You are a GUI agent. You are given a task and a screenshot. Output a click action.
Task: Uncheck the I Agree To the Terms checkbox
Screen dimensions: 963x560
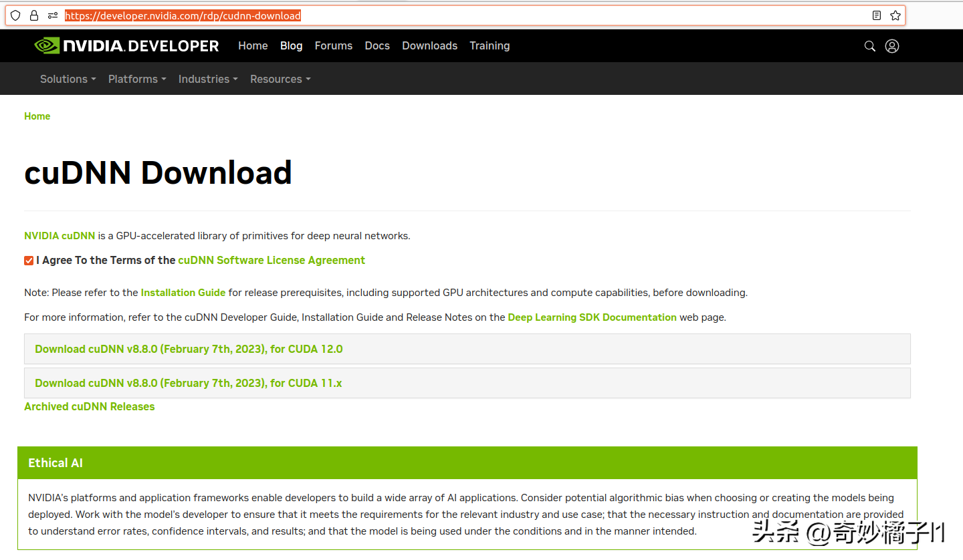[x=29, y=261]
